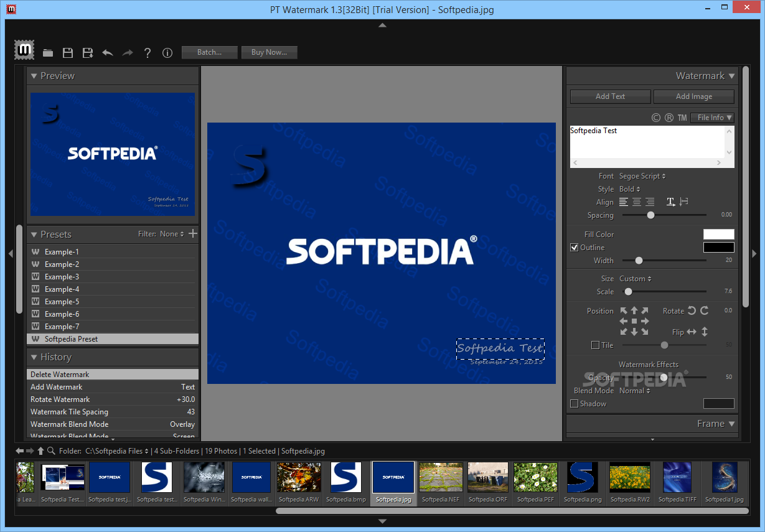Viewport: 765px width, 532px height.
Task: Click the Batch... button
Action: (x=210, y=52)
